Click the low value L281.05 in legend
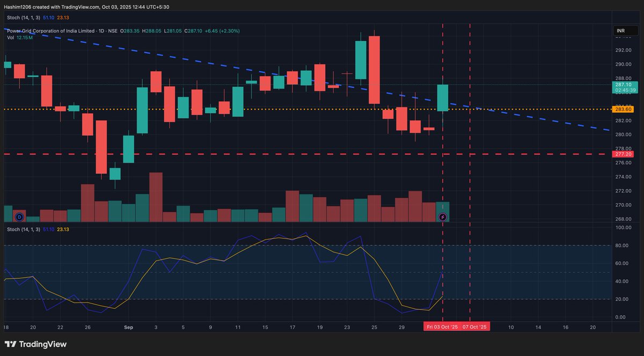Image resolution: width=644 pixels, height=356 pixels. pyautogui.click(x=173, y=31)
